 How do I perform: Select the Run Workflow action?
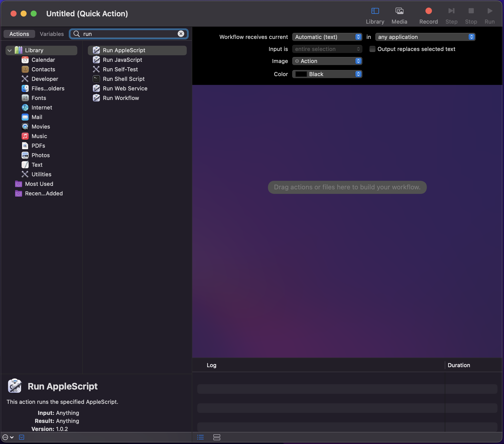pyautogui.click(x=137, y=98)
